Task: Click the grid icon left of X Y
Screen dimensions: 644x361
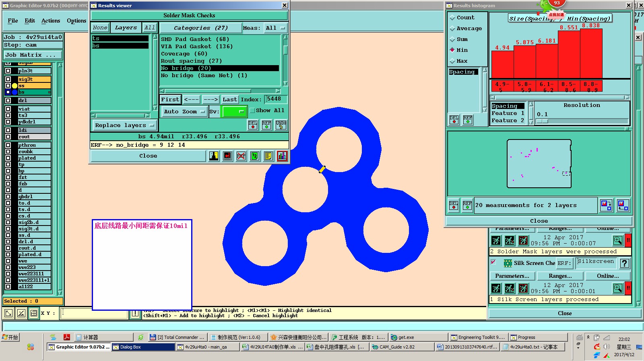Action: (34, 313)
